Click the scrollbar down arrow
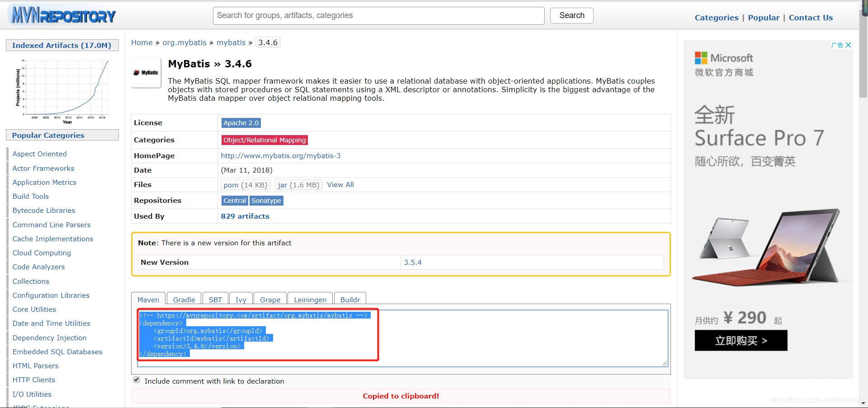 click(x=863, y=403)
